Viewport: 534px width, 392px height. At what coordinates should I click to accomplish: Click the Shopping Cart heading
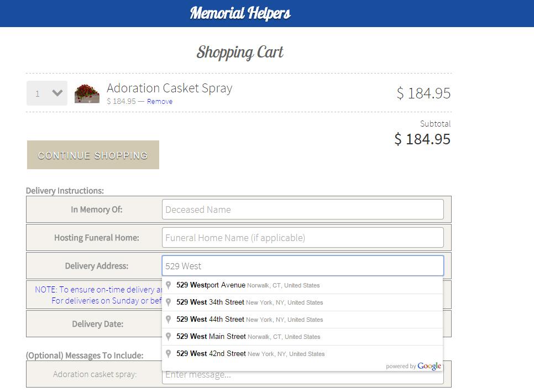point(240,53)
